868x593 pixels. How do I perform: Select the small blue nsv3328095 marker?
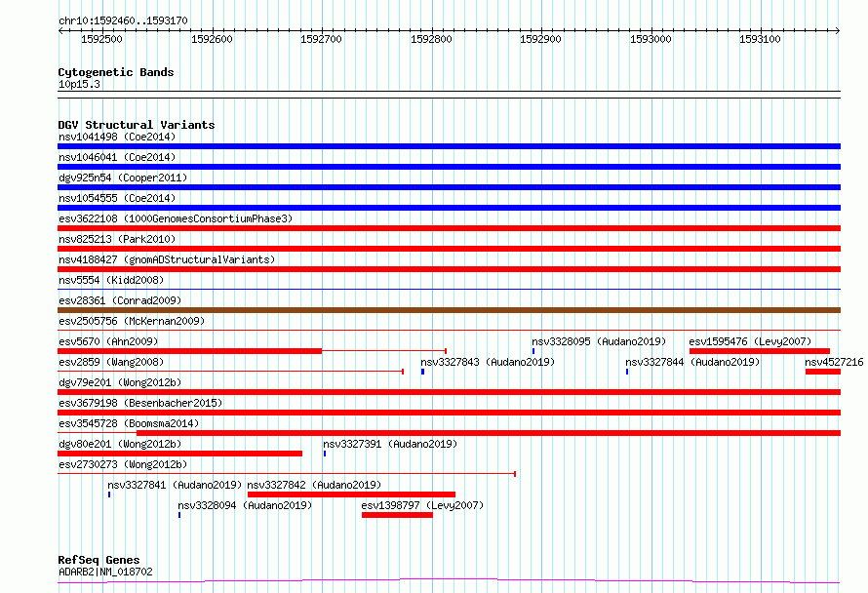tap(533, 351)
